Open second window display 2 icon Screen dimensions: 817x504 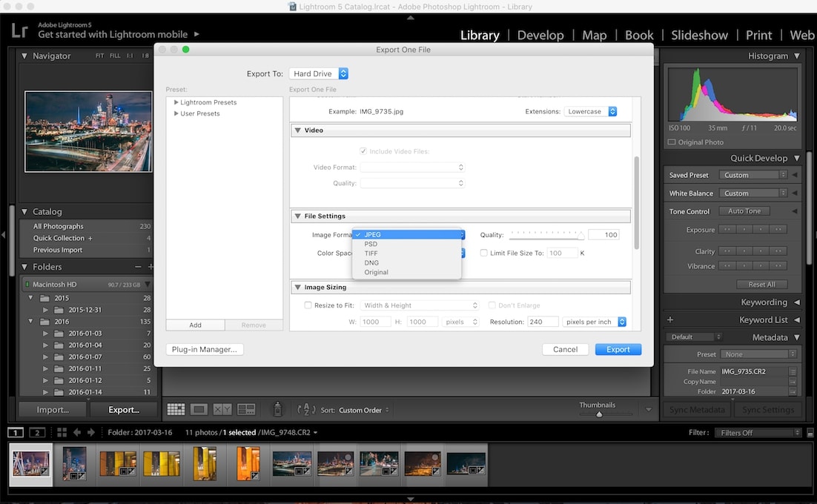[37, 433]
